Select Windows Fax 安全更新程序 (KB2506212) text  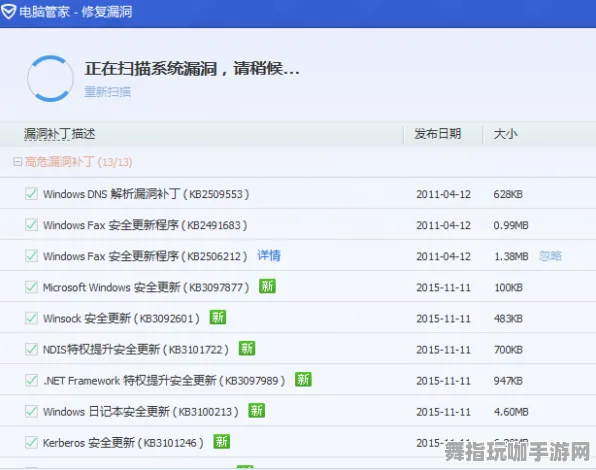pyautogui.click(x=145, y=256)
